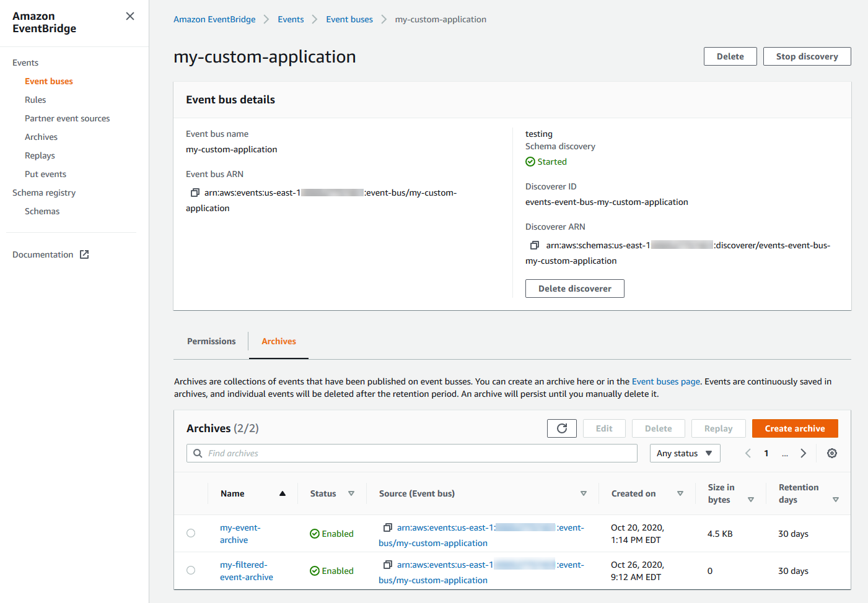The width and height of the screenshot is (868, 603).
Task: Sort archives by Name column
Action: [x=283, y=493]
